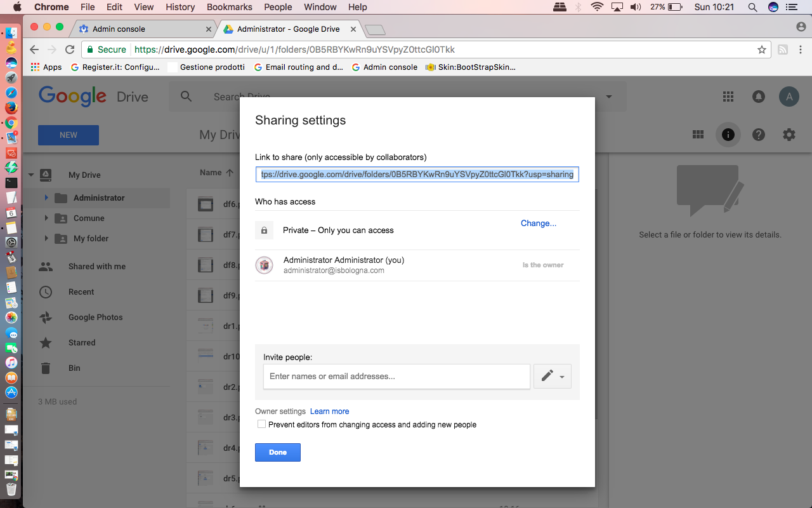Collapse the My Drive tree
This screenshot has width=812, height=508.
[x=30, y=175]
